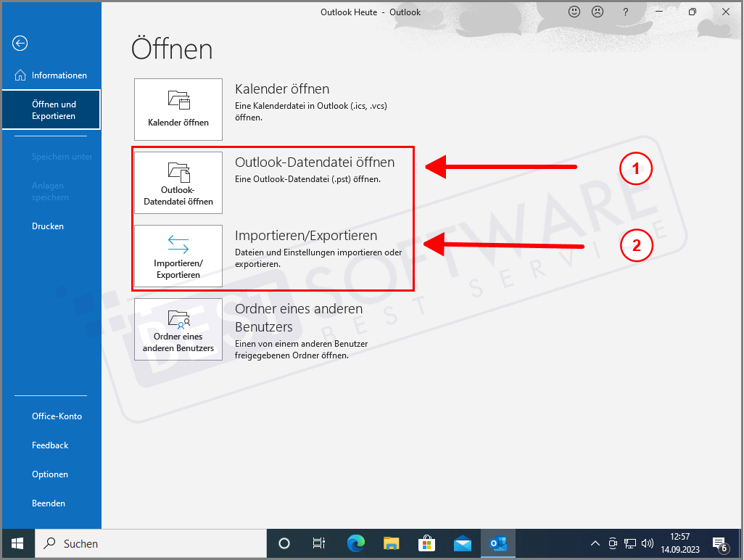Switch to the Informationen section
744x560 pixels.
[58, 75]
